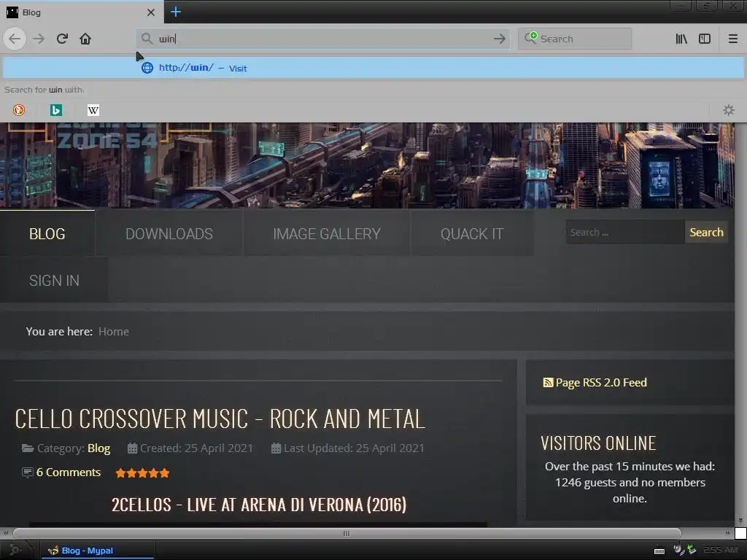Viewport: 747px width, 560px height.
Task: Go back with the browser back arrow
Action: [x=15, y=39]
